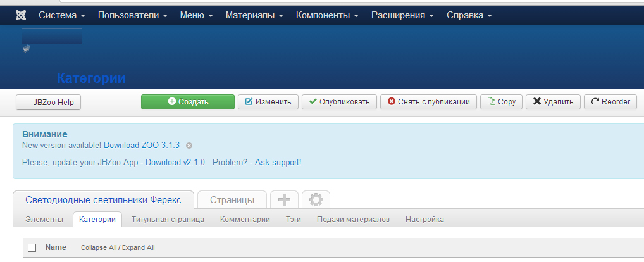Open the Расширения menu
Image resolution: width=644 pixels, height=262 pixels.
[x=402, y=15]
